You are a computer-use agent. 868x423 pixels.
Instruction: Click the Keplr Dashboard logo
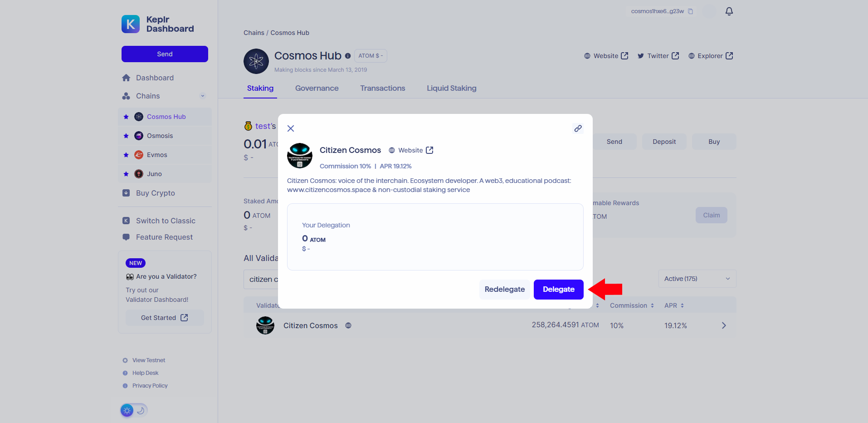[158, 24]
